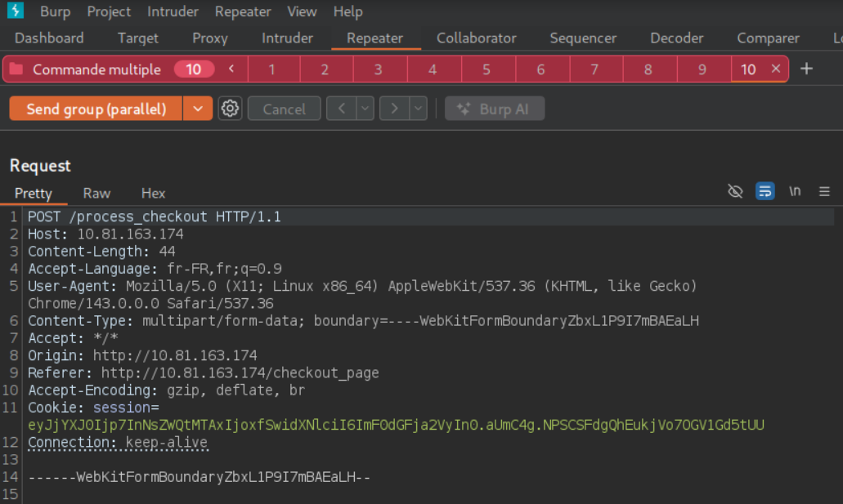Click the Burp Suite logo icon
The width and height of the screenshot is (843, 504).
(15, 11)
